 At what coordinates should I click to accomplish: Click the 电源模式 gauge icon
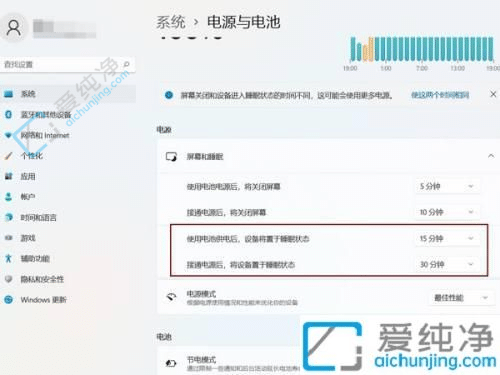click(x=171, y=297)
